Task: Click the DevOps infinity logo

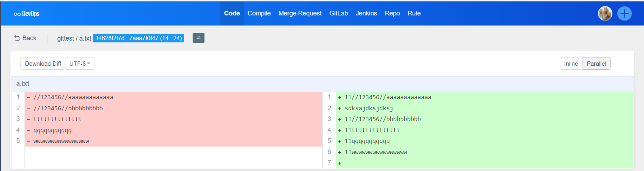Action: pos(26,14)
